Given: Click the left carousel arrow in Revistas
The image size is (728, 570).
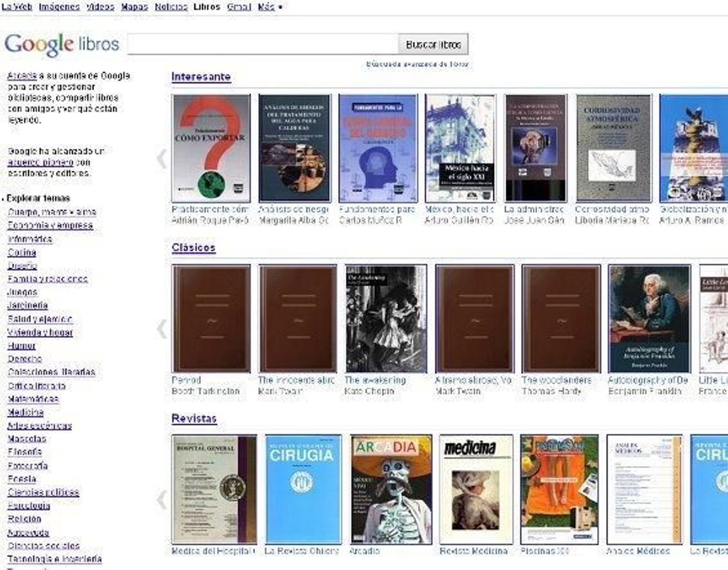Looking at the screenshot, I should tap(162, 500).
